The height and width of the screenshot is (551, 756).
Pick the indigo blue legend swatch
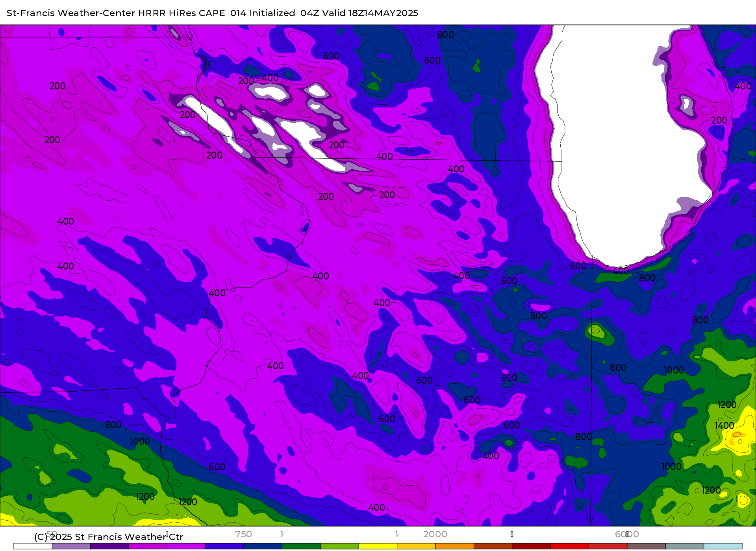(224, 546)
